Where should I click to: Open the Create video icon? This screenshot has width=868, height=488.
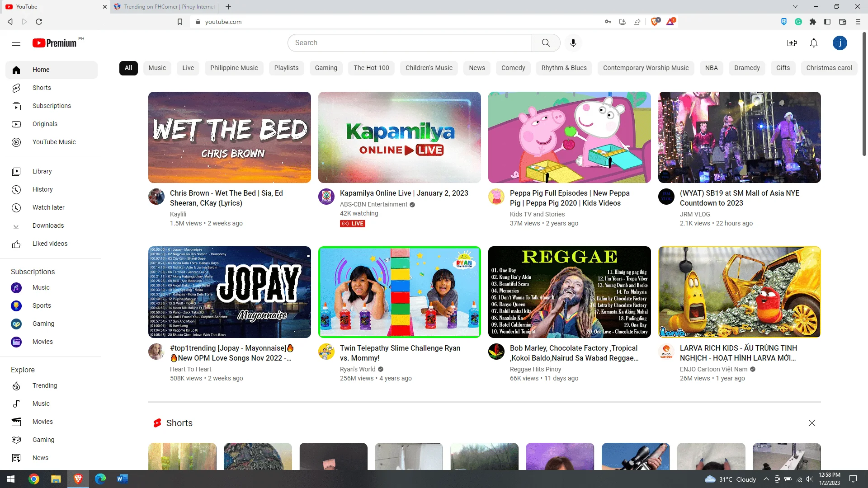click(x=792, y=43)
